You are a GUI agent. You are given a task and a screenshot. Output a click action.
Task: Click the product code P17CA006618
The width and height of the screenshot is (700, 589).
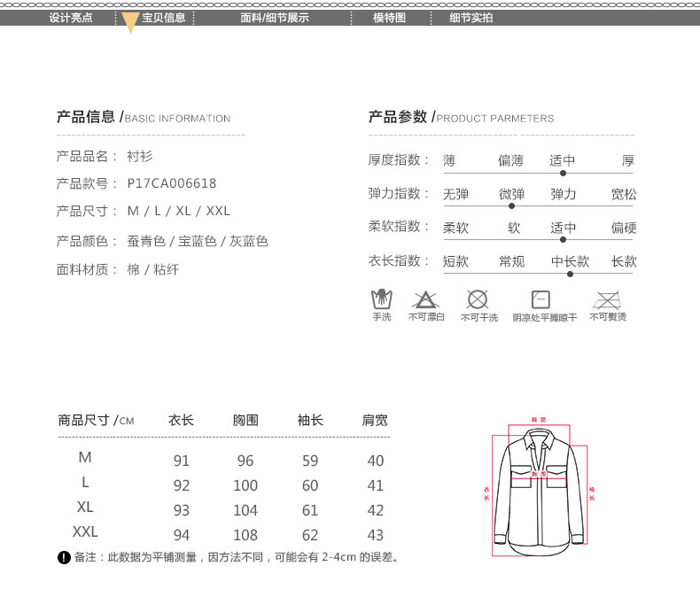point(172,183)
